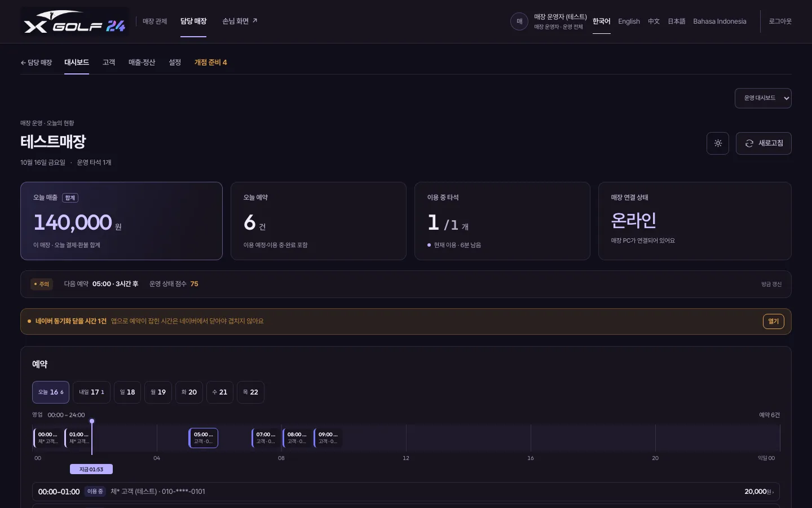
Task: Select the 목 22 date chip
Action: coord(250,392)
